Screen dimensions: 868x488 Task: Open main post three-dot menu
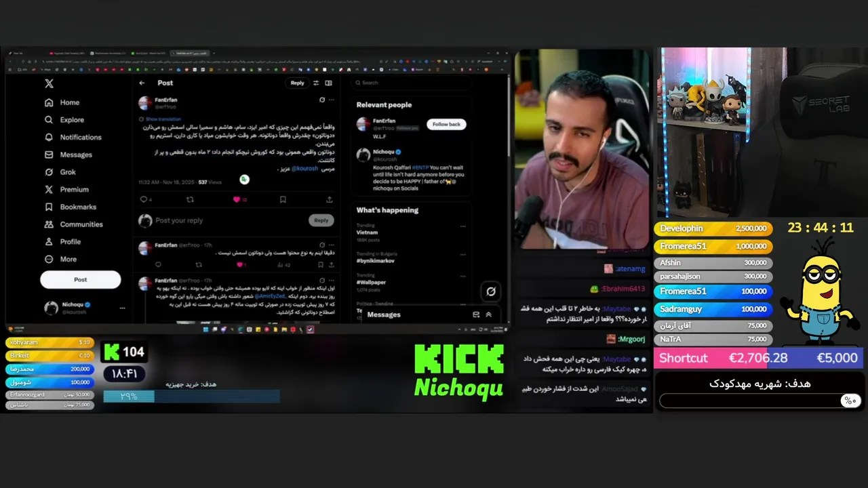[331, 100]
